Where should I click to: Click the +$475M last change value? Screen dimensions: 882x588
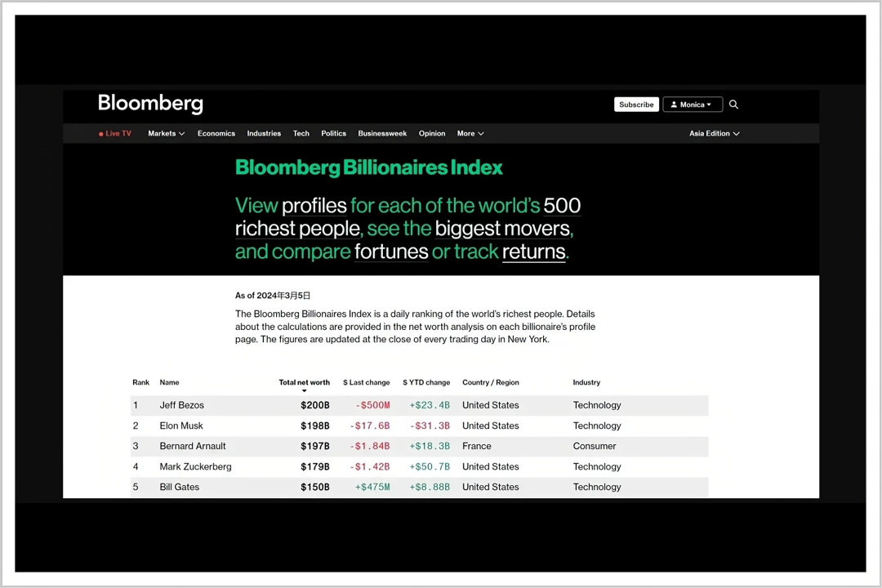[372, 488]
